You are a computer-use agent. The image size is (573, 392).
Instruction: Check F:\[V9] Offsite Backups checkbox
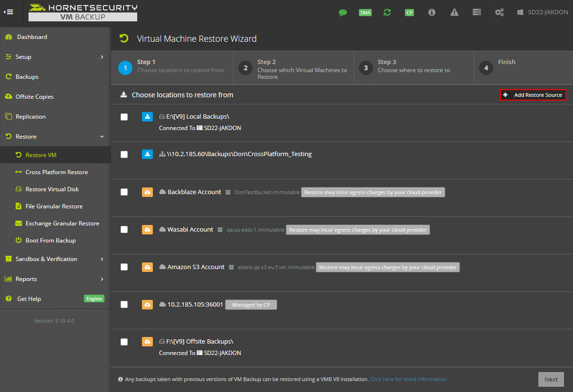[x=124, y=342]
